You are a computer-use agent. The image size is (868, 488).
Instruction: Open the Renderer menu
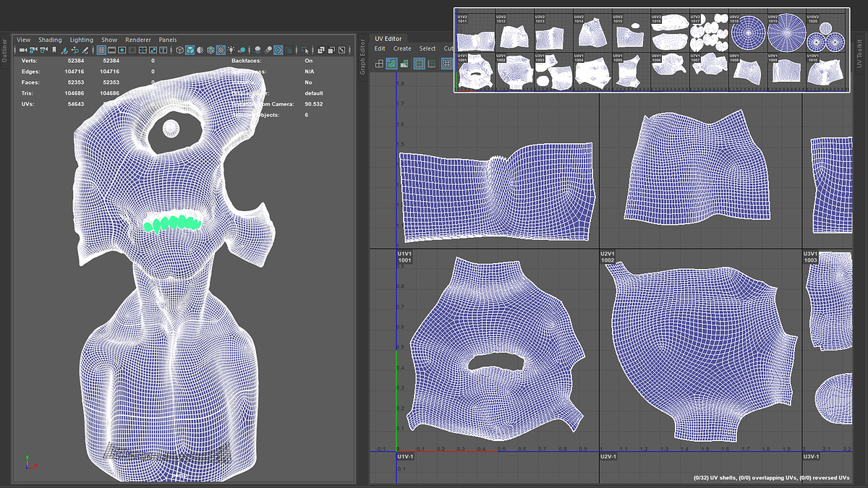[138, 40]
